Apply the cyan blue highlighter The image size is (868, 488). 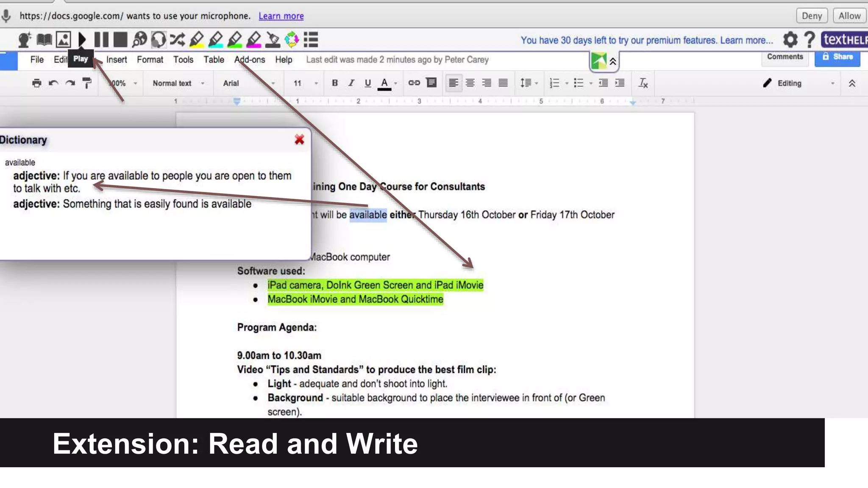coord(216,40)
